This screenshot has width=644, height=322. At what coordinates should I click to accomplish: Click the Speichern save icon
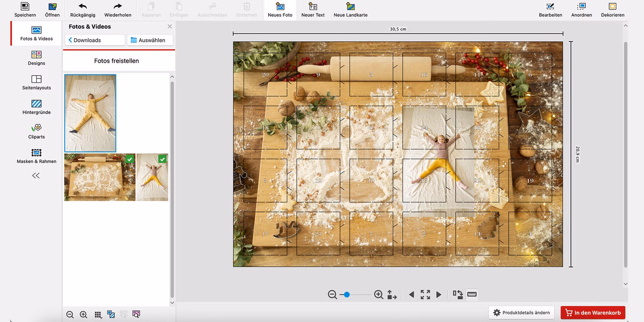[x=25, y=7]
